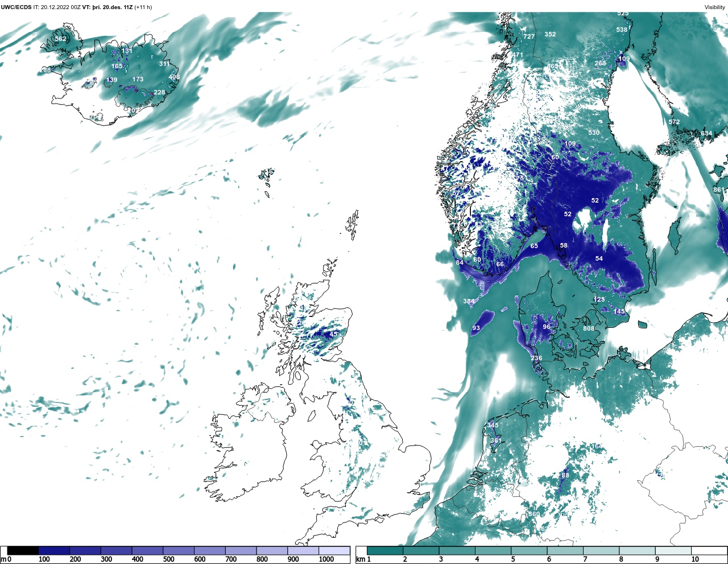Screen dimensions: 728x564
Task: Click the map value '236' over southern Jutland
Action: point(536,359)
